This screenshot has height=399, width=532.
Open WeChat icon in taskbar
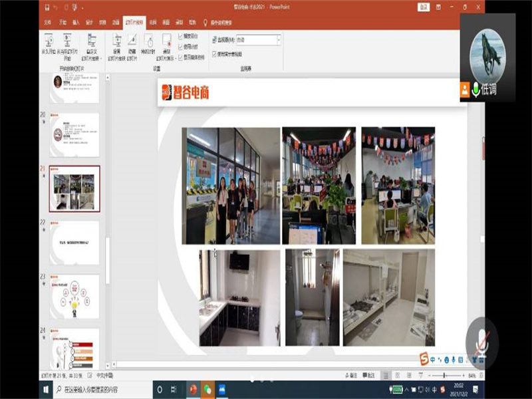click(x=207, y=390)
